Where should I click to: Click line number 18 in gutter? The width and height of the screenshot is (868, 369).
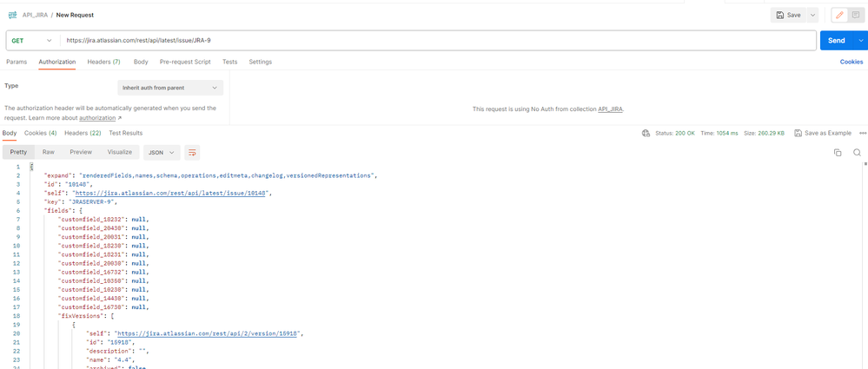pyautogui.click(x=17, y=316)
